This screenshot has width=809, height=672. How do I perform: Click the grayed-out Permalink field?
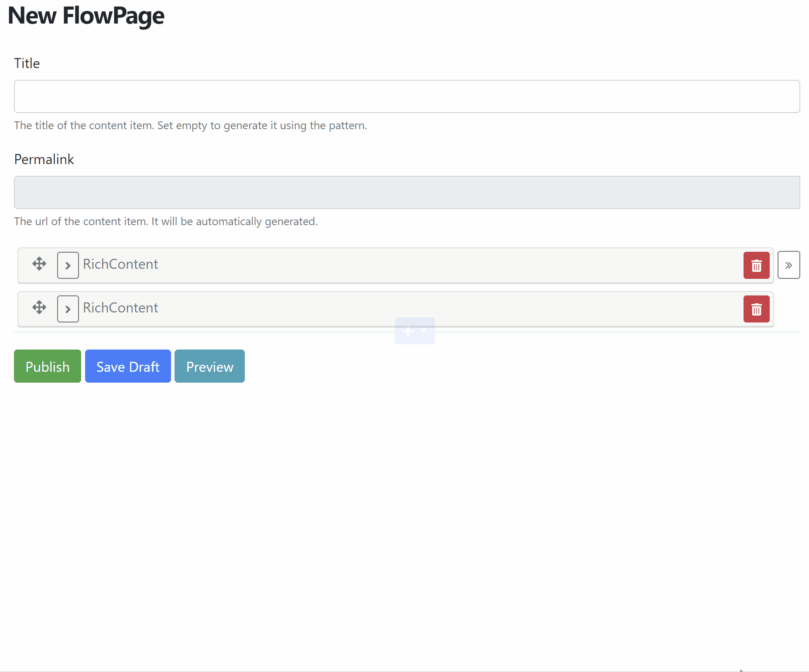pyautogui.click(x=406, y=192)
